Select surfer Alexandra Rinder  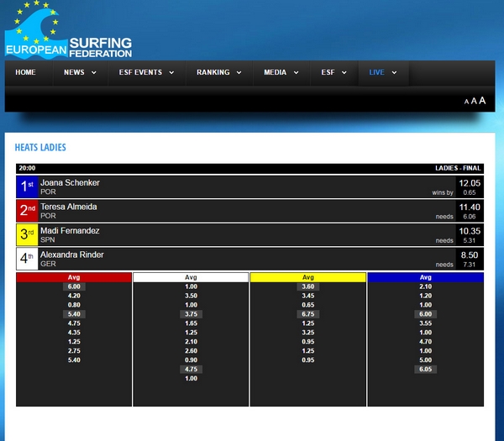click(x=72, y=255)
